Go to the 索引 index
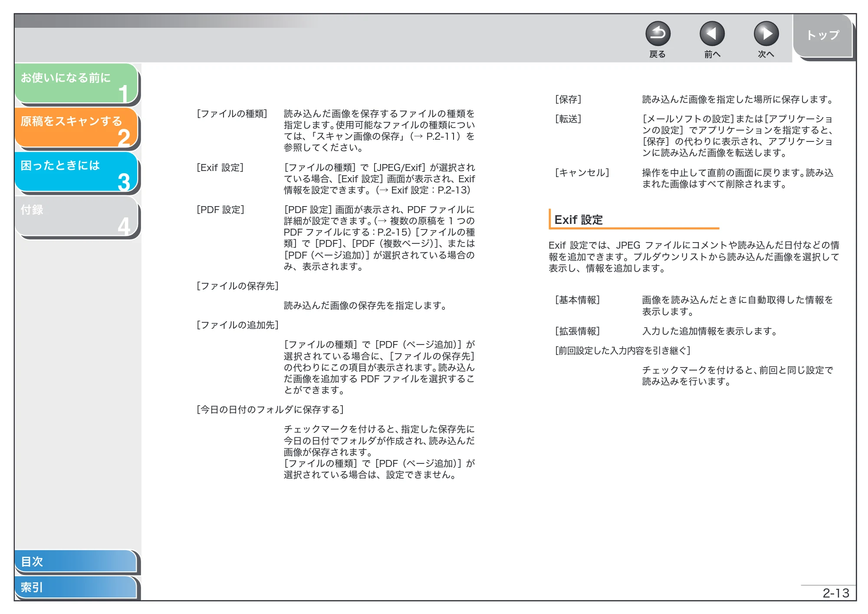868x614 pixels. click(76, 587)
